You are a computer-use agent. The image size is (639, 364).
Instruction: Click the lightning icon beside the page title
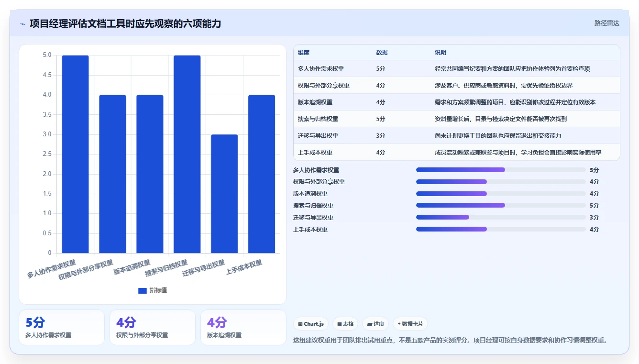(x=22, y=24)
